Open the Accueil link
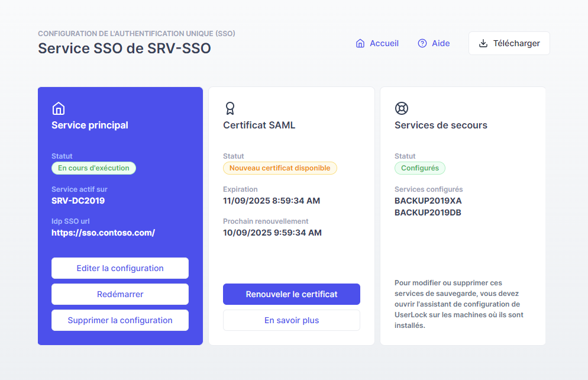This screenshot has height=380, width=588. (x=377, y=44)
